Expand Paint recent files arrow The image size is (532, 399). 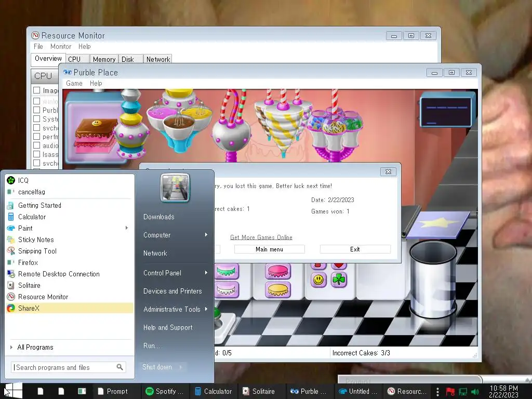click(x=127, y=228)
